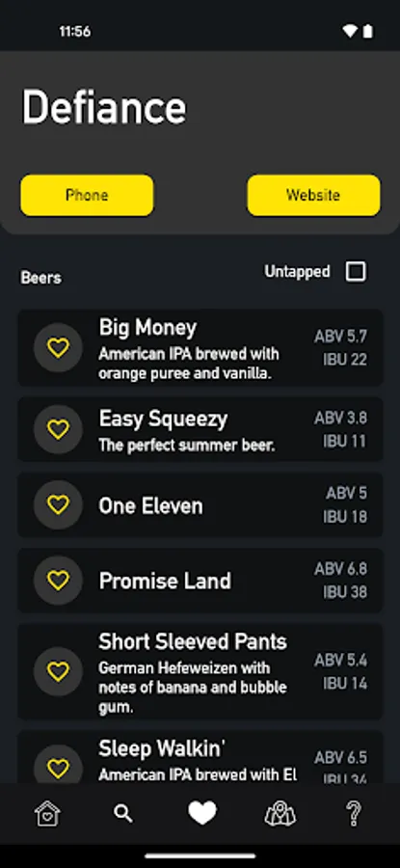This screenshot has width=400, height=868.
Task: Tap the heart next to Sleep Walkin'
Action: (58, 767)
